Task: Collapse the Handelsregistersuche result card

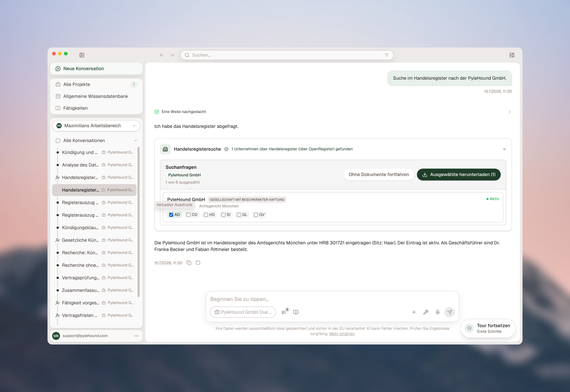Action: coord(504,149)
